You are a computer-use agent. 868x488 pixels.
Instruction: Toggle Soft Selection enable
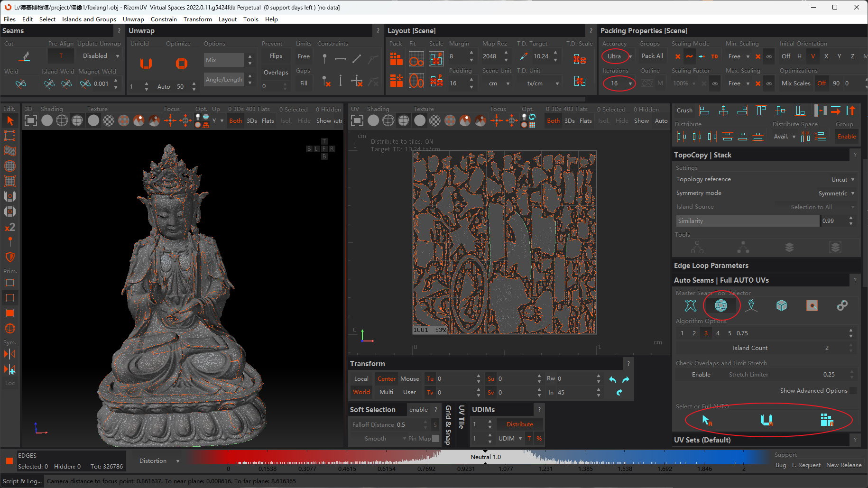418,410
